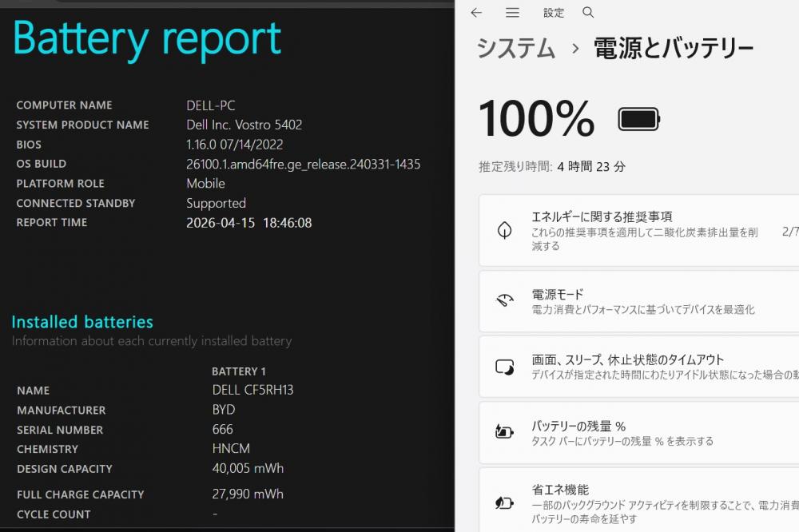Select BIOS value 1.16.0 07/14/2022
Viewport: 799px width, 532px height.
click(234, 145)
